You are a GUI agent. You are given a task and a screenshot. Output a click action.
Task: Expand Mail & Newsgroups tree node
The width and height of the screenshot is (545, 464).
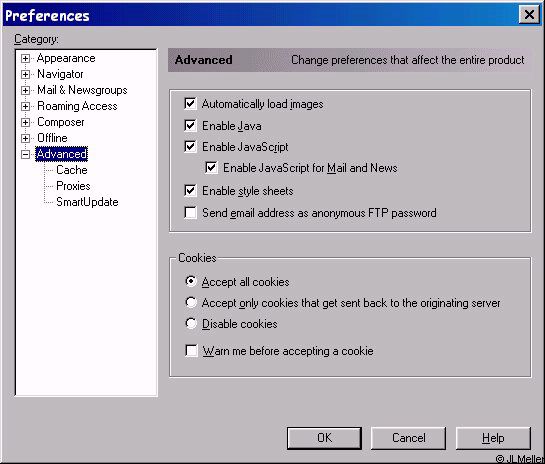(25, 90)
